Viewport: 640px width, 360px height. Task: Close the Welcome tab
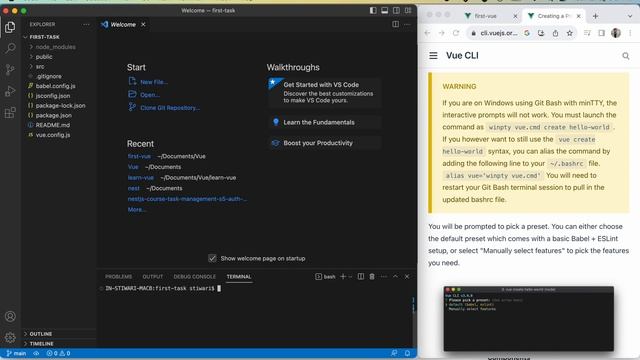[143, 24]
